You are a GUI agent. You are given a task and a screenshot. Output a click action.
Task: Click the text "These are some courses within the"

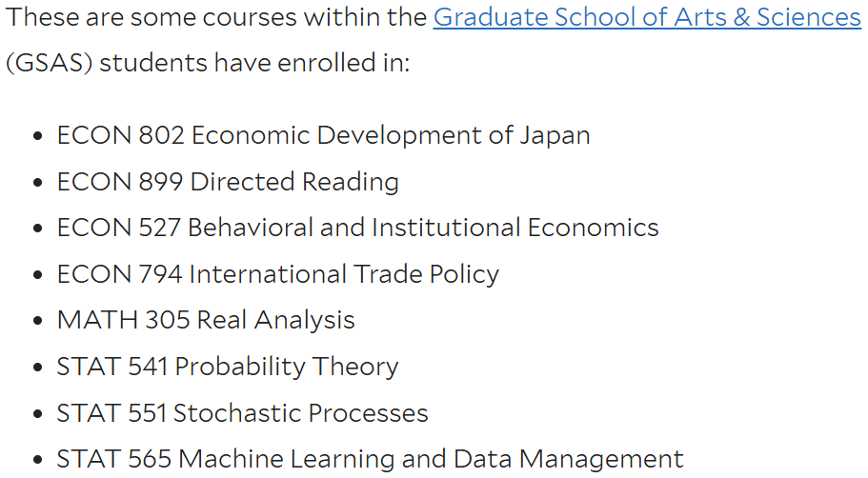pos(216,17)
